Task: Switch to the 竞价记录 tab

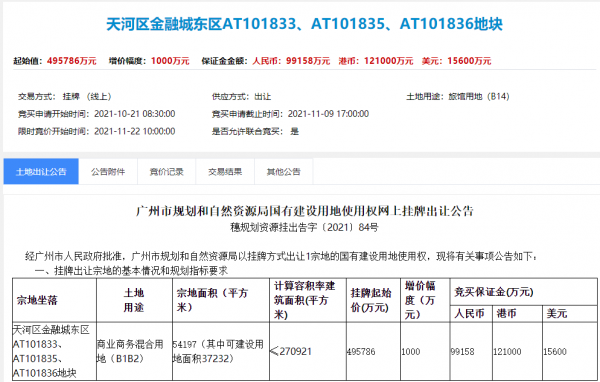Action: coord(166,171)
